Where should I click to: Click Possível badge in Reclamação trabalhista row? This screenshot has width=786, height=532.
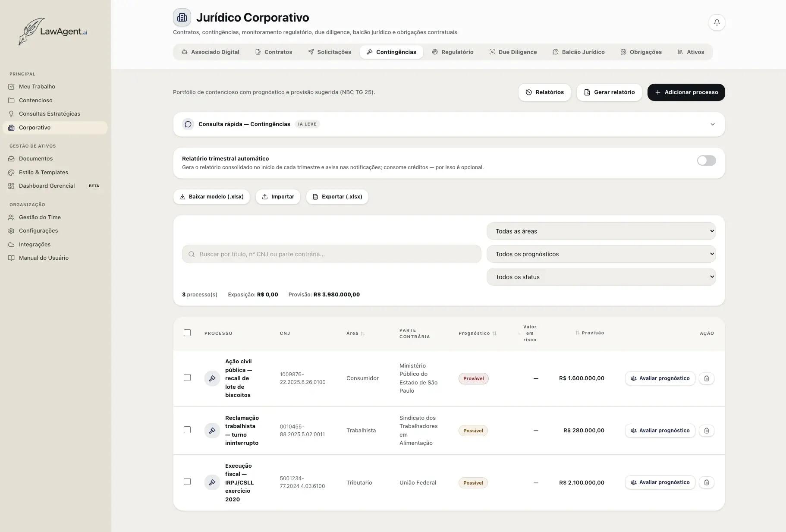[x=473, y=431]
